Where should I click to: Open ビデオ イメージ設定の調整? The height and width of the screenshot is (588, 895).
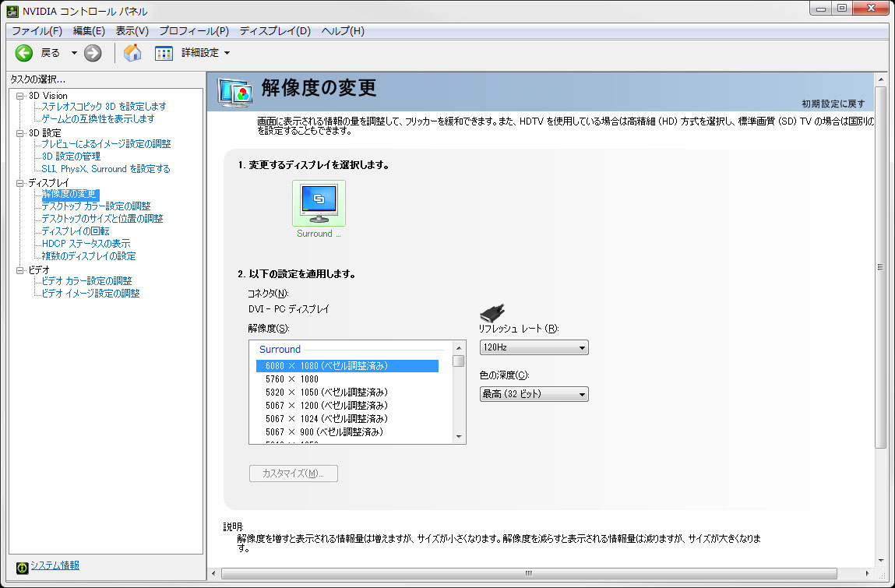[x=91, y=294]
